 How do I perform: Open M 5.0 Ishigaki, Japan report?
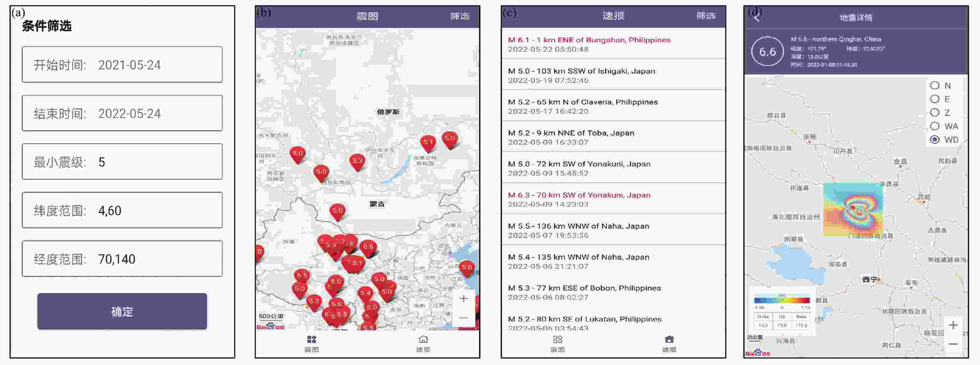click(613, 75)
